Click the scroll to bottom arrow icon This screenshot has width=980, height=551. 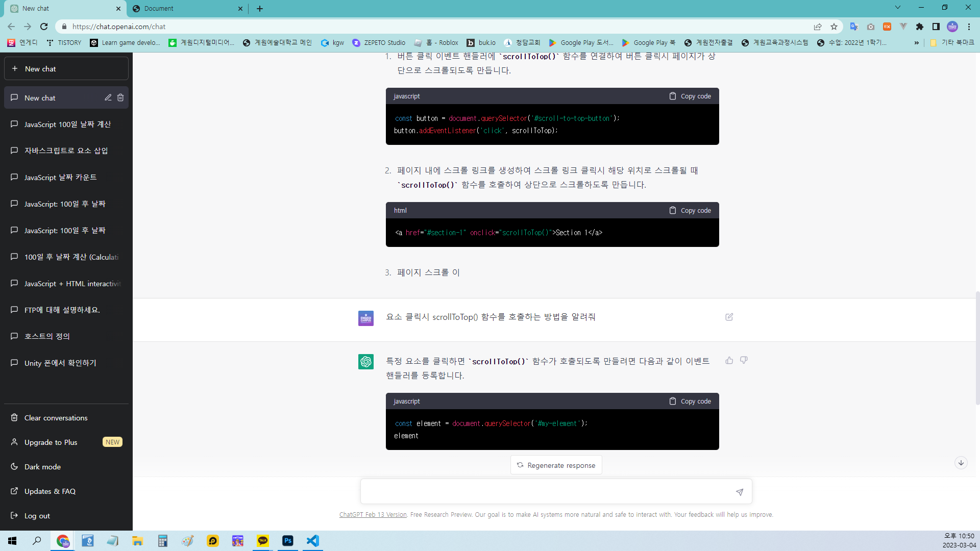(961, 463)
